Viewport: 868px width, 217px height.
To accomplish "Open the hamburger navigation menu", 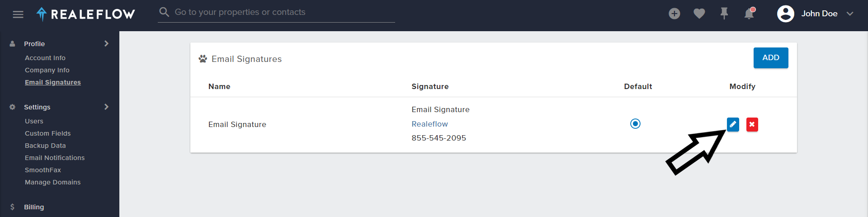I will point(18,14).
